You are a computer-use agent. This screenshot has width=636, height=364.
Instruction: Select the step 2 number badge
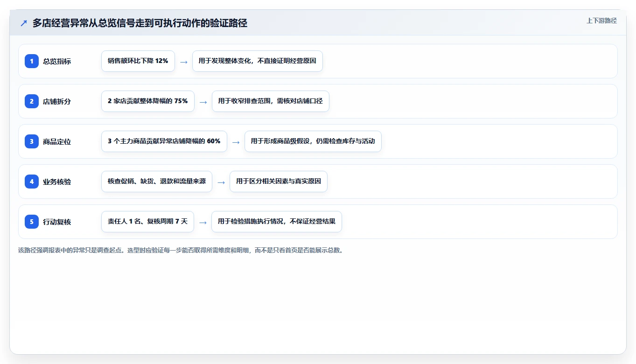pyautogui.click(x=32, y=101)
